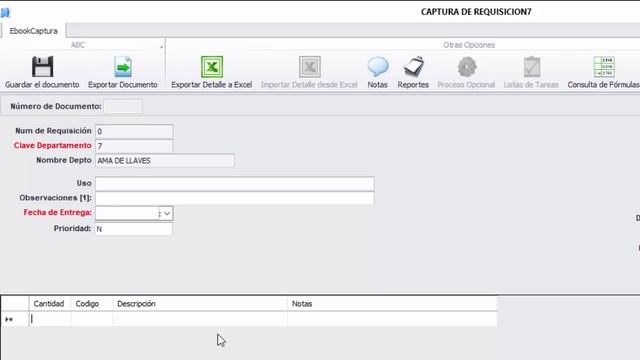Viewport: 640px width, 360px height.
Task: Click the Cantidad cell in new row
Action: pos(50,319)
